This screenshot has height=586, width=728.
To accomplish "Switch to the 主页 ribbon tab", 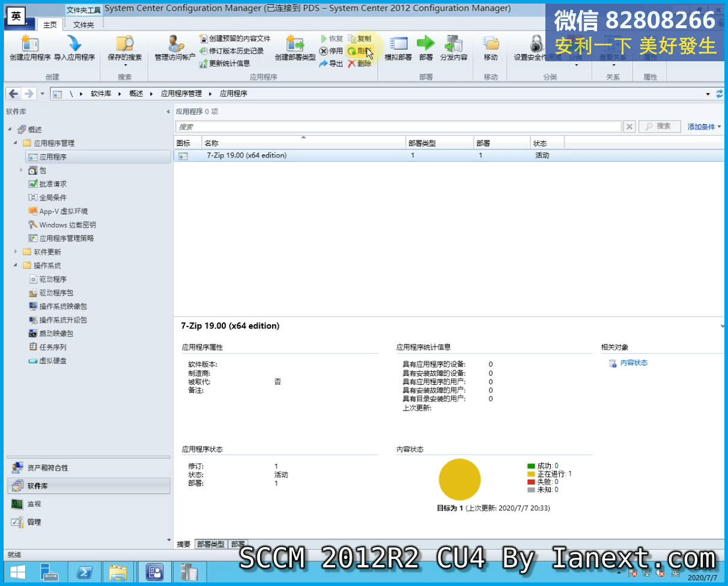I will click(x=50, y=25).
